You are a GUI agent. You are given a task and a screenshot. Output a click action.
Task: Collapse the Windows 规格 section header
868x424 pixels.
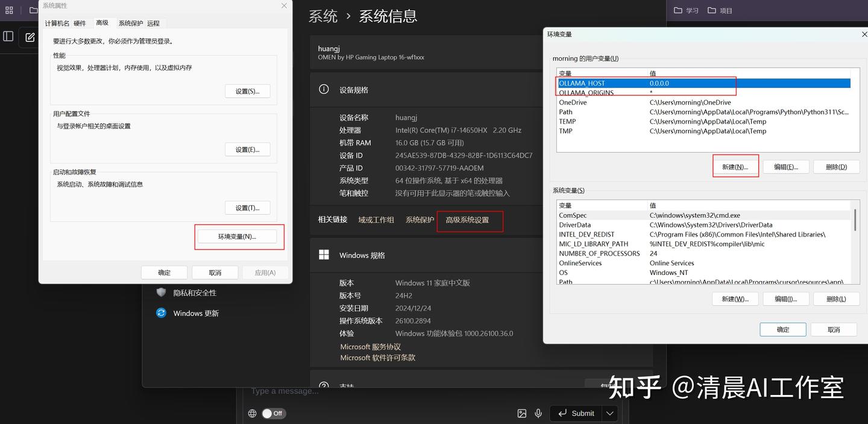(x=426, y=255)
